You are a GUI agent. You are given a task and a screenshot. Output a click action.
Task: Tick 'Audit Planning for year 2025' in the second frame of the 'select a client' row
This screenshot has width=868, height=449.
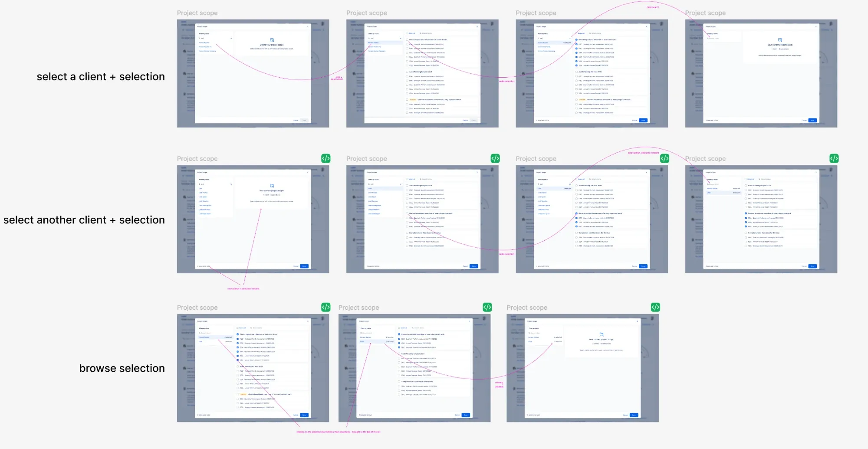(x=408, y=72)
